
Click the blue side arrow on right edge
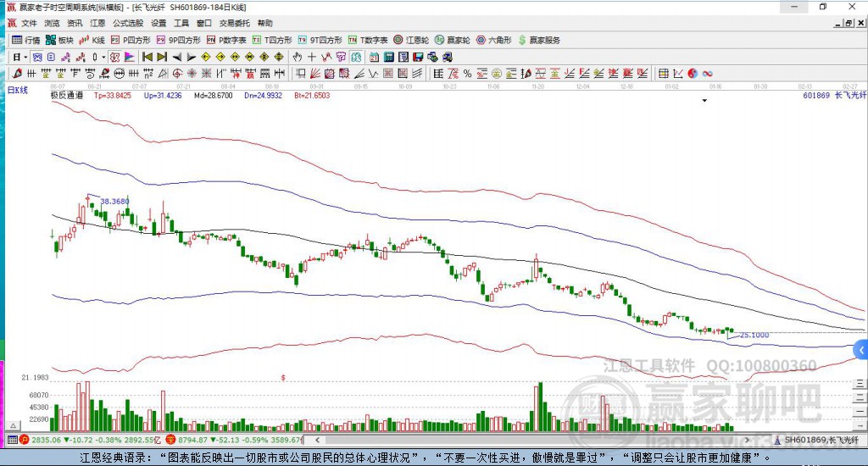pos(861,349)
